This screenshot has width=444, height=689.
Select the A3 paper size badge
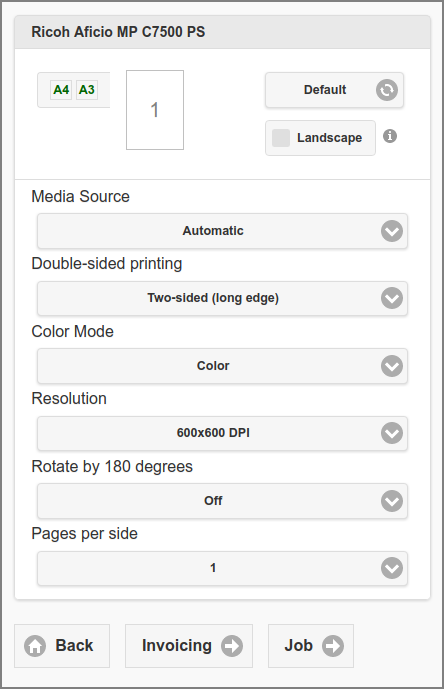87,90
